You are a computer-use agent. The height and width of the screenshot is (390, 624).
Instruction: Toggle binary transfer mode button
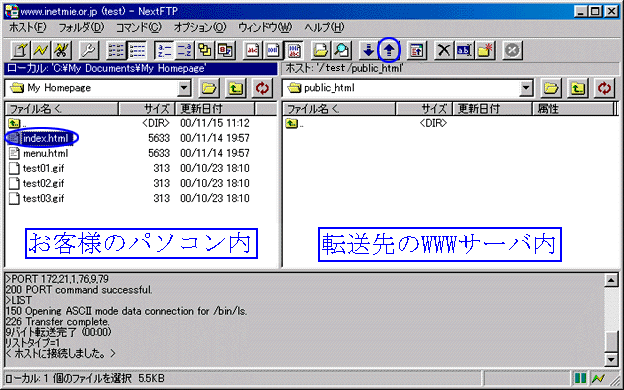273,50
